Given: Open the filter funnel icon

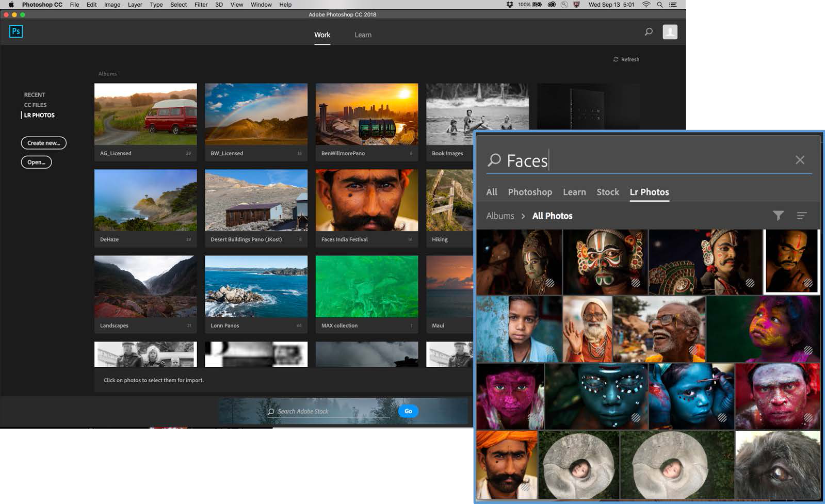Looking at the screenshot, I should point(778,216).
